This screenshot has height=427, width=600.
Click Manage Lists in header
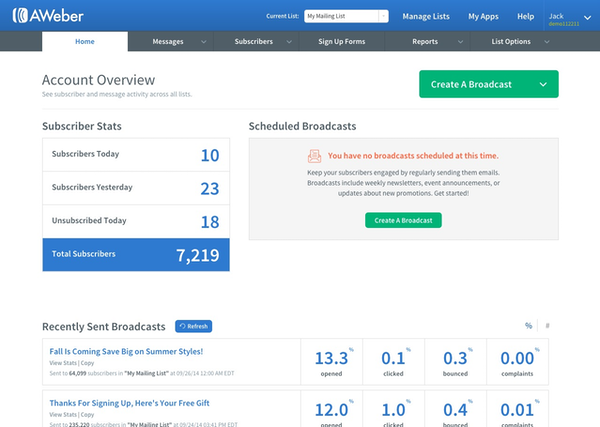pos(426,16)
